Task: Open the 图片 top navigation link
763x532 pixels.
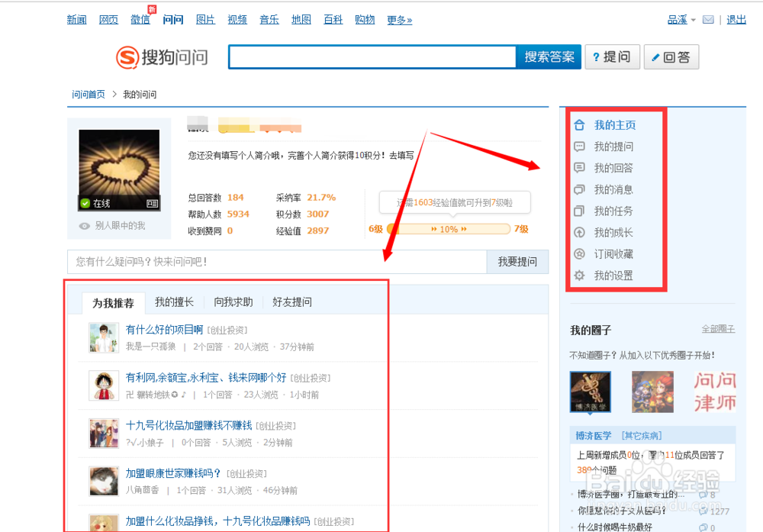Action: (205, 20)
